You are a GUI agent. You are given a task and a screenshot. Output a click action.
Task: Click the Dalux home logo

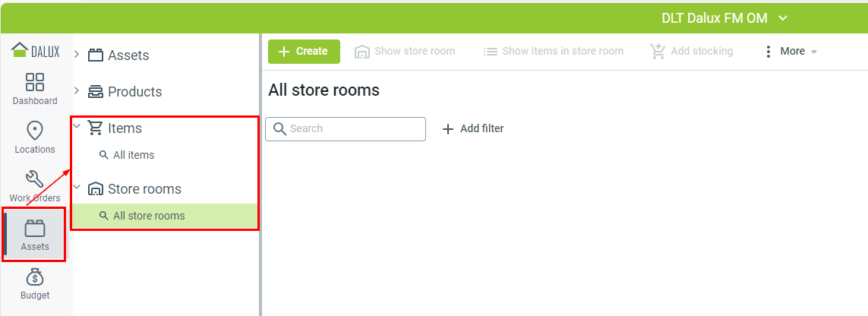pos(35,51)
